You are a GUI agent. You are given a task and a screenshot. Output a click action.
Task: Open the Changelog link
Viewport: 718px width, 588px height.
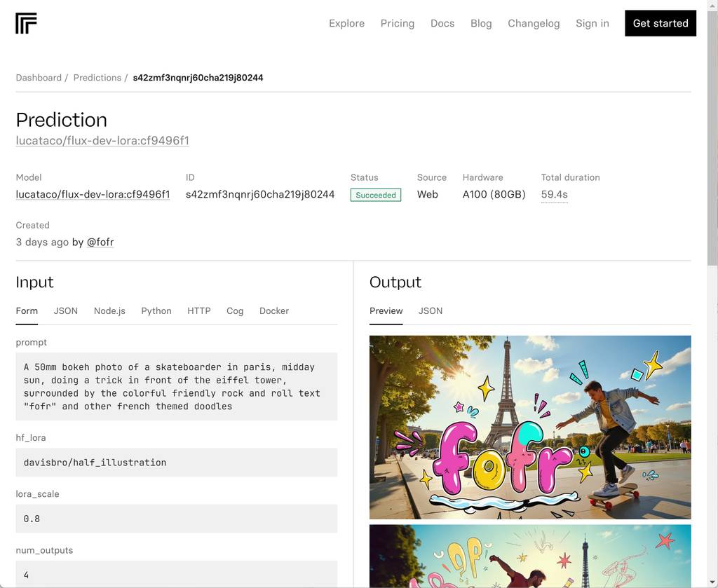pos(533,23)
